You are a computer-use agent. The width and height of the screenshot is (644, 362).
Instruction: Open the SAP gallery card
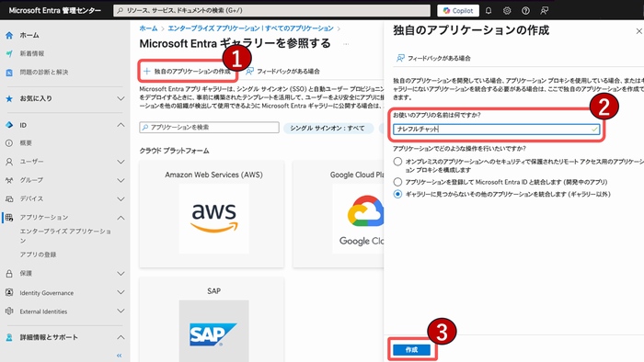[212, 320]
